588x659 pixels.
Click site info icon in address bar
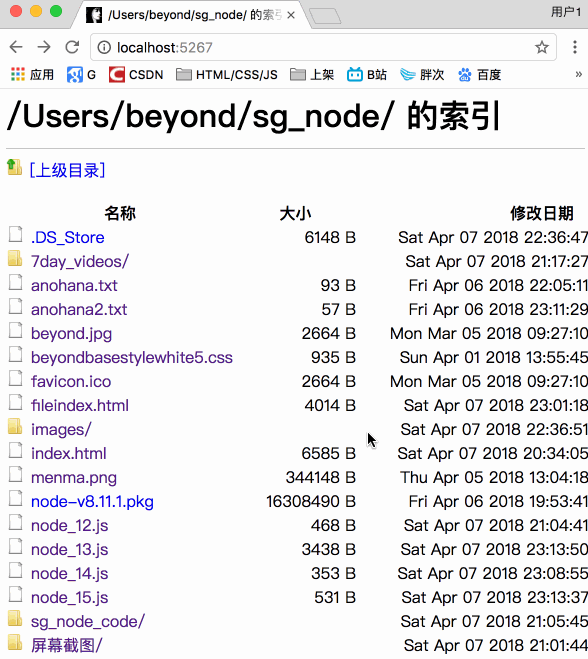104,47
